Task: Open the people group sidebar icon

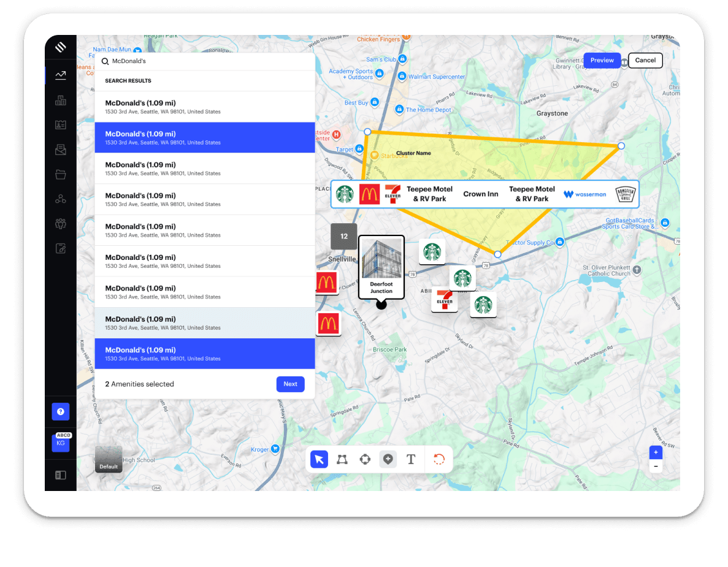Action: tap(60, 224)
